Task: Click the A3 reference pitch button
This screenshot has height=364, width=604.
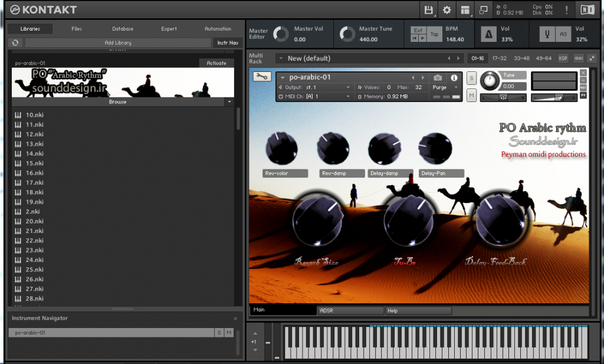Action: tap(563, 34)
